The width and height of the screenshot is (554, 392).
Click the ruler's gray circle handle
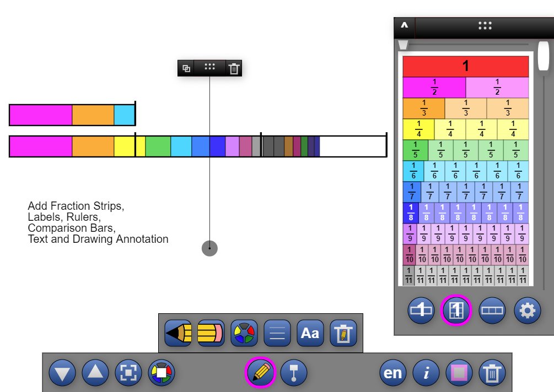point(209,248)
